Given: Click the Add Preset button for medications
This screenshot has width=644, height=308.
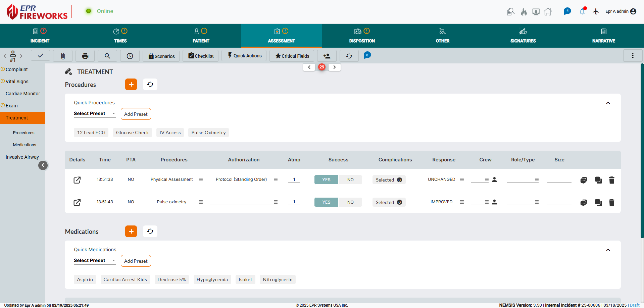Looking at the screenshot, I should pos(136,261).
